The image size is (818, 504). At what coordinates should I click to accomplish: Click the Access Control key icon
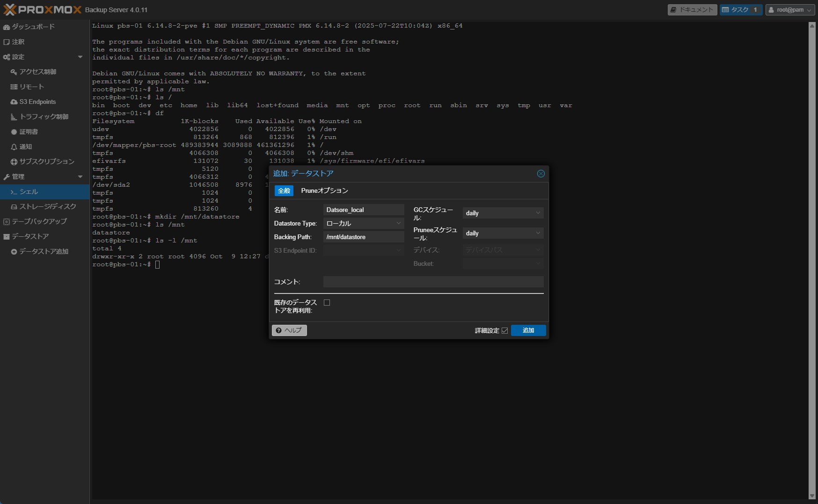click(14, 72)
